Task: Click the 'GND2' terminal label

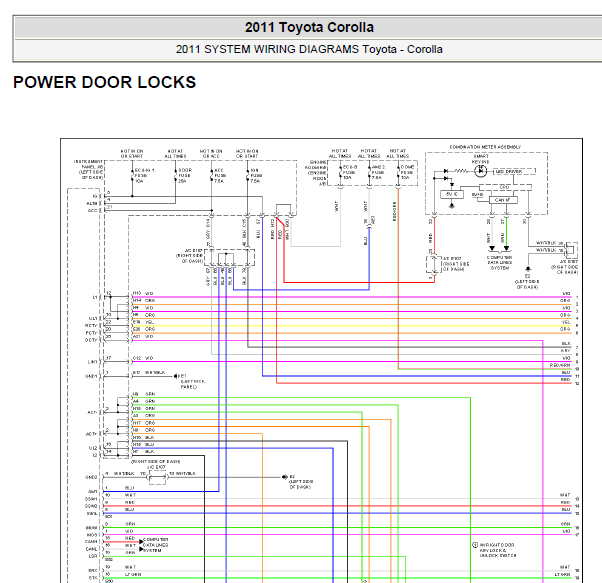Action: (91, 477)
